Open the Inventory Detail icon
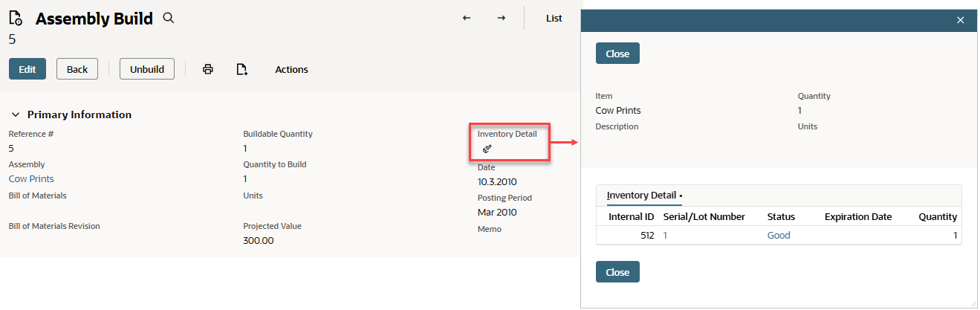Image resolution: width=980 pixels, height=310 pixels. (487, 149)
